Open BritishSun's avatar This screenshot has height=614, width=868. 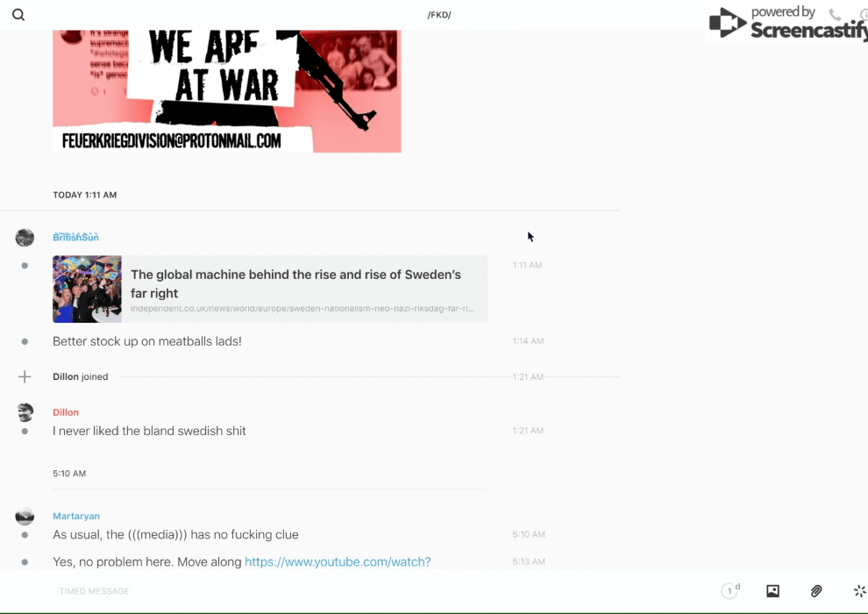25,238
